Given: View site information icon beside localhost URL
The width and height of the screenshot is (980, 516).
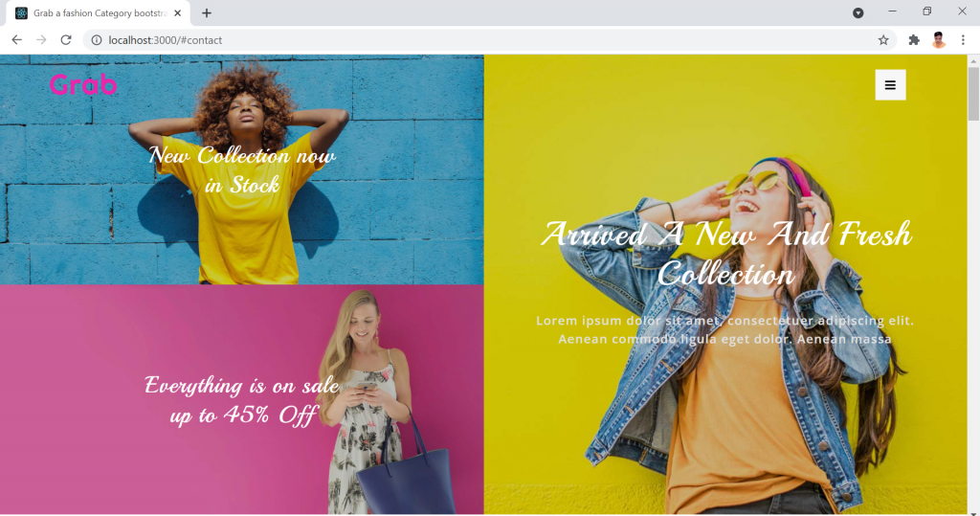Looking at the screenshot, I should point(97,40).
